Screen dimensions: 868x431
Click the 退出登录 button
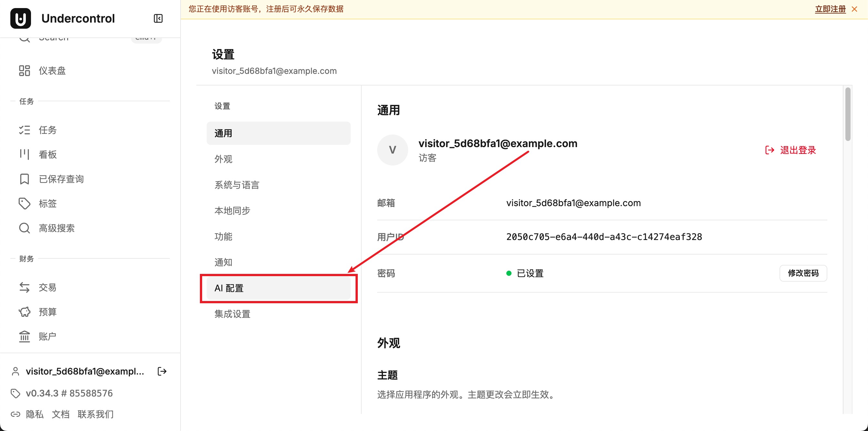[790, 150]
